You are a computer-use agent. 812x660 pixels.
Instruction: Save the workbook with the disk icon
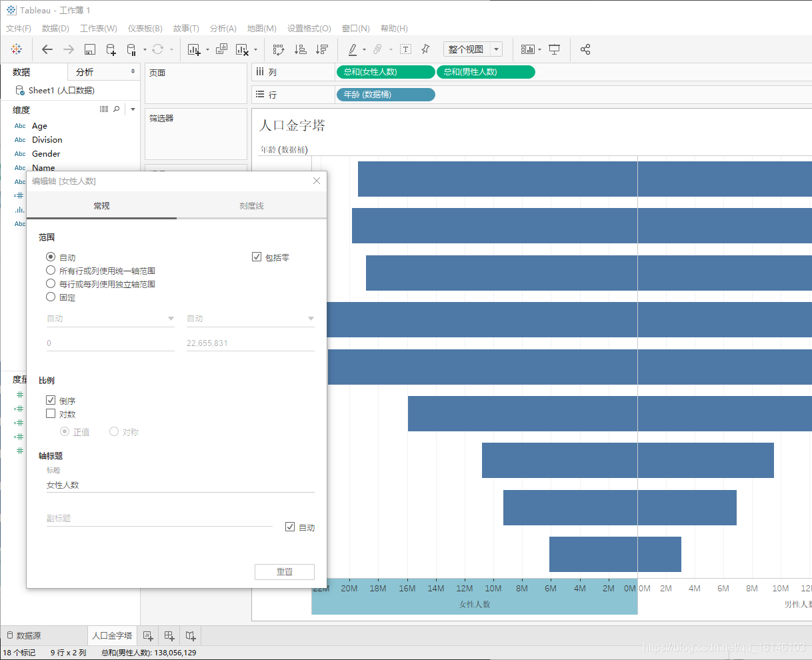point(90,49)
